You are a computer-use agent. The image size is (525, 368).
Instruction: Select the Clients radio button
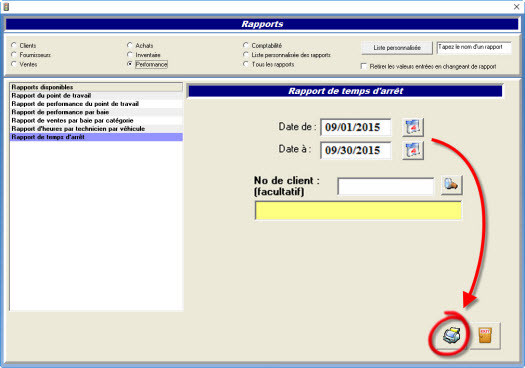(x=14, y=45)
